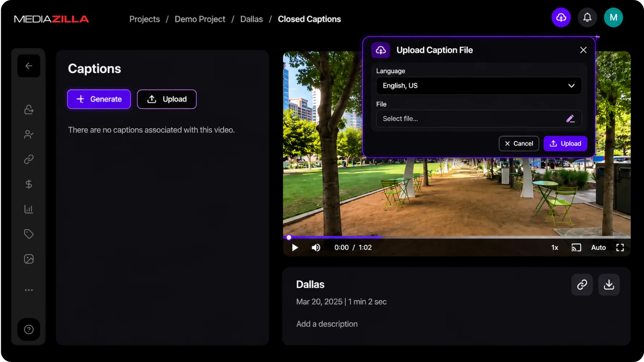
Task: Download the Dallas video
Action: (609, 285)
